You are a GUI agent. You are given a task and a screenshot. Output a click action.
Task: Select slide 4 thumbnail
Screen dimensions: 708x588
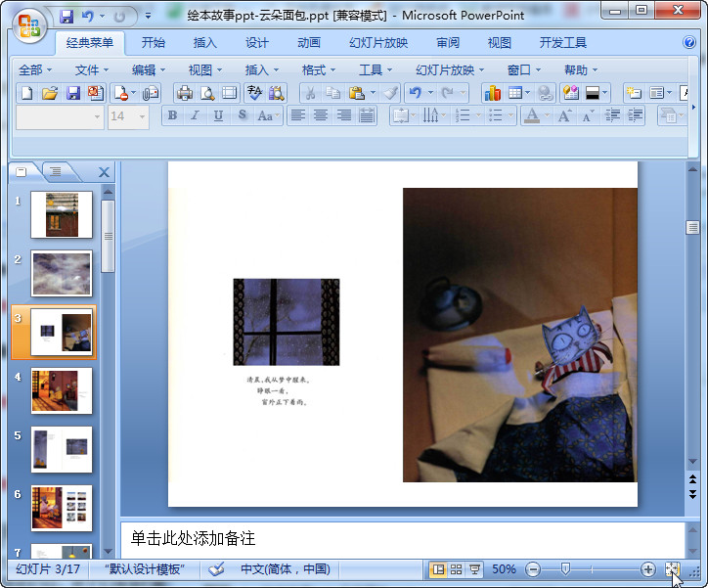(62, 390)
